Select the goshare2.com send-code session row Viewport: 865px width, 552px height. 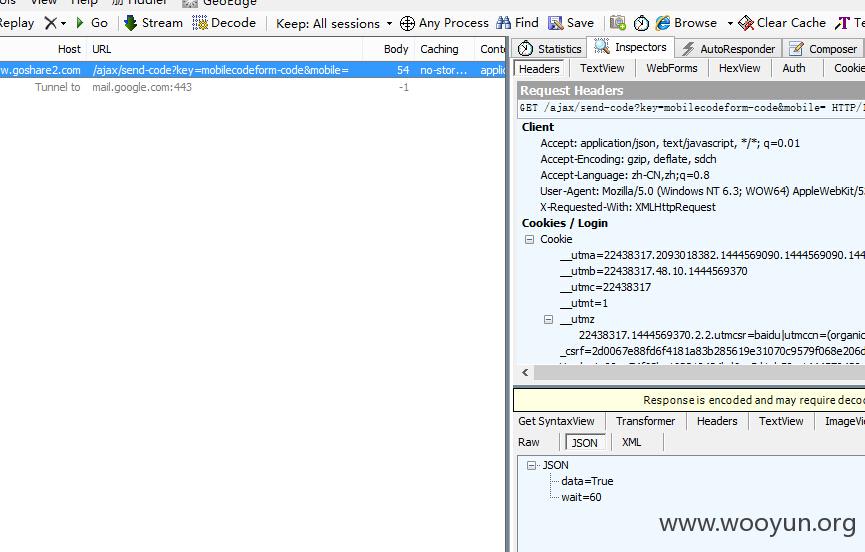tap(253, 70)
